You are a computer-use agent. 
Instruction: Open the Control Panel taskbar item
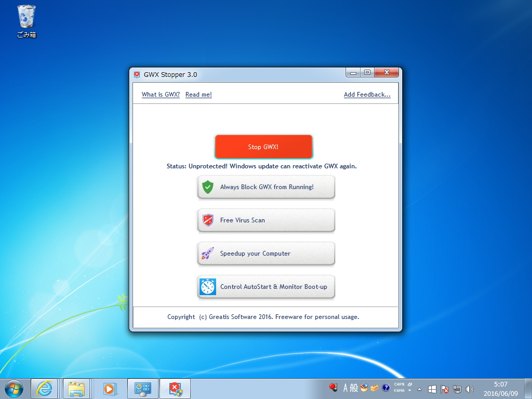(x=142, y=389)
